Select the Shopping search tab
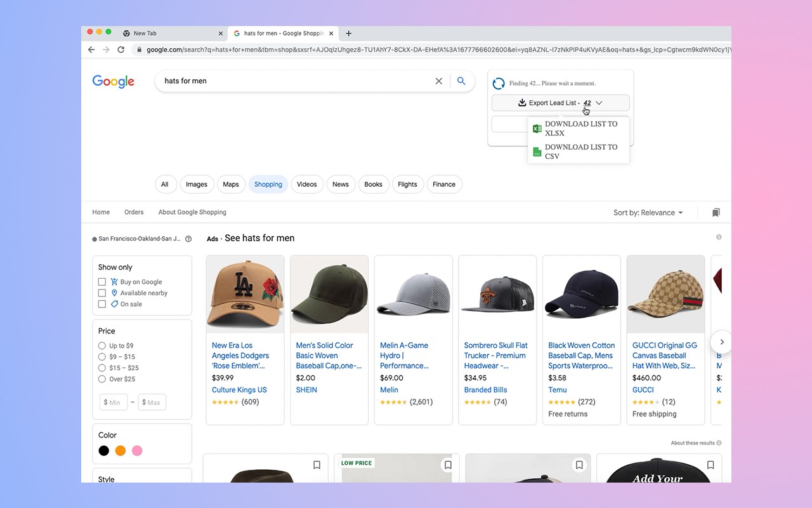The width and height of the screenshot is (812, 508). coord(268,185)
